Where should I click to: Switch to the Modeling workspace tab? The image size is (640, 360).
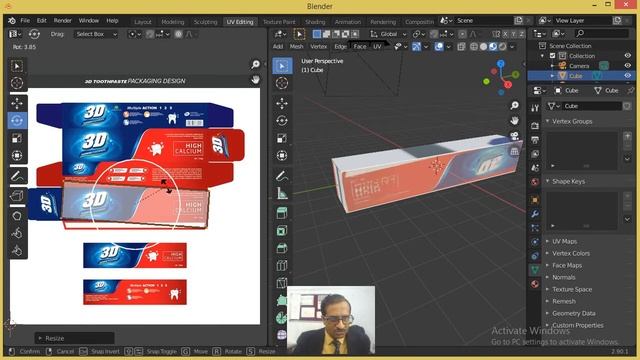(173, 22)
